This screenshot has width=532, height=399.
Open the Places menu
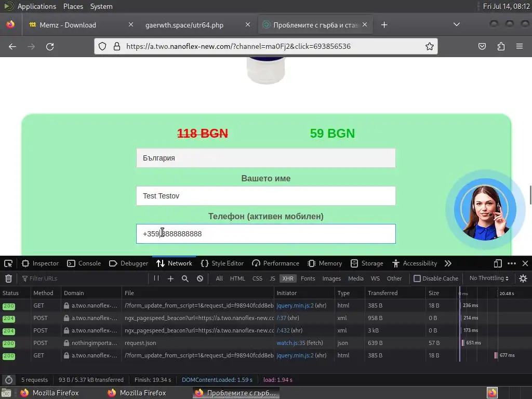coord(73,6)
